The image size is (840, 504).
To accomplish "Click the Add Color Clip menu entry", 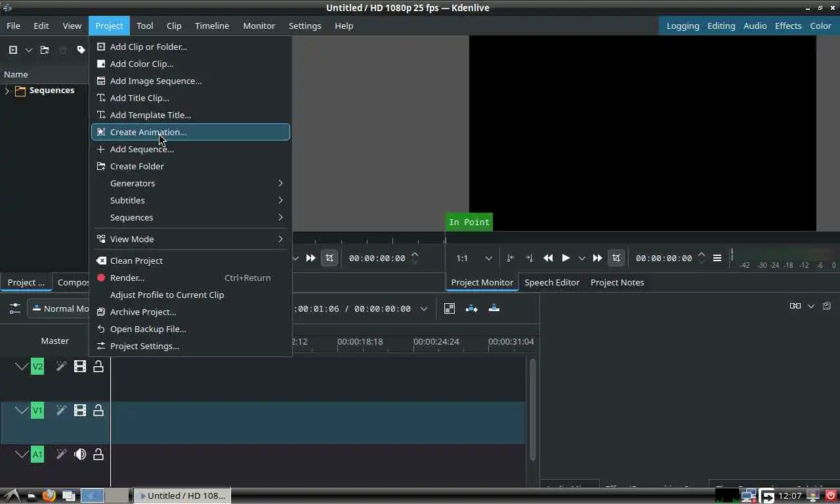I will pyautogui.click(x=191, y=64).
